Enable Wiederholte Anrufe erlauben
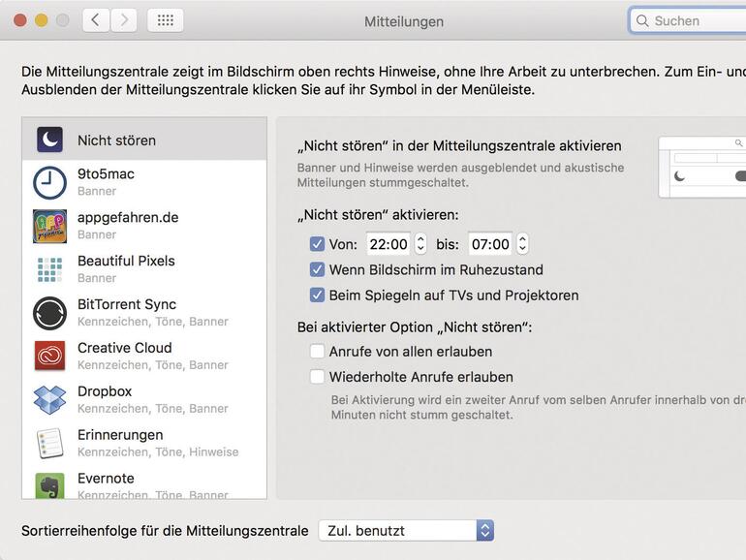The height and width of the screenshot is (560, 746). pos(317,377)
